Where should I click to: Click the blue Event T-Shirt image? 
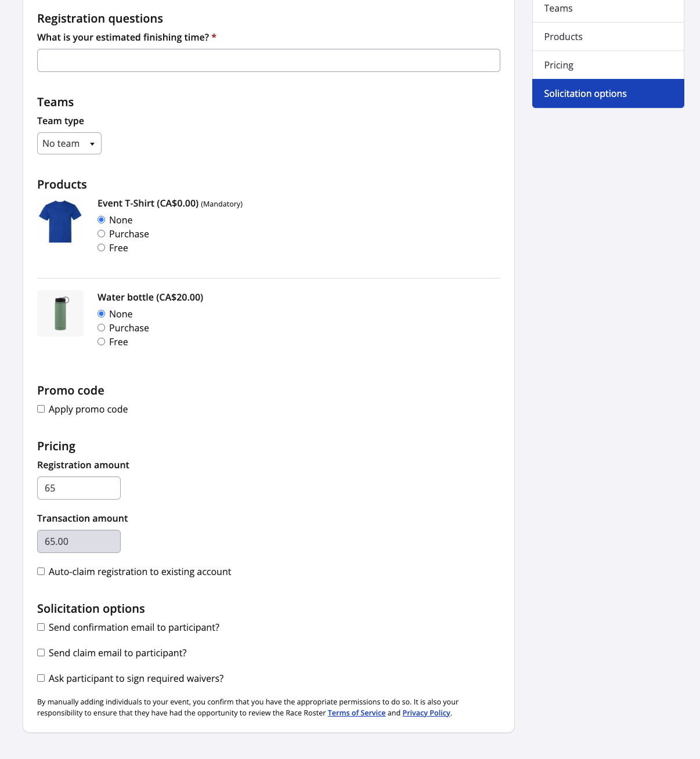click(60, 221)
